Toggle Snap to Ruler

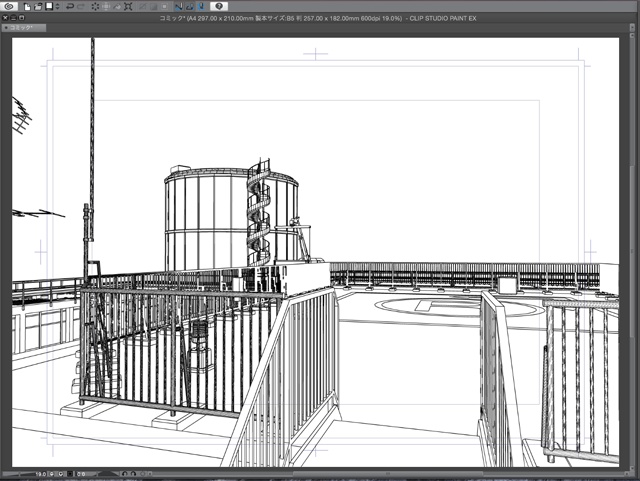[x=178, y=6]
